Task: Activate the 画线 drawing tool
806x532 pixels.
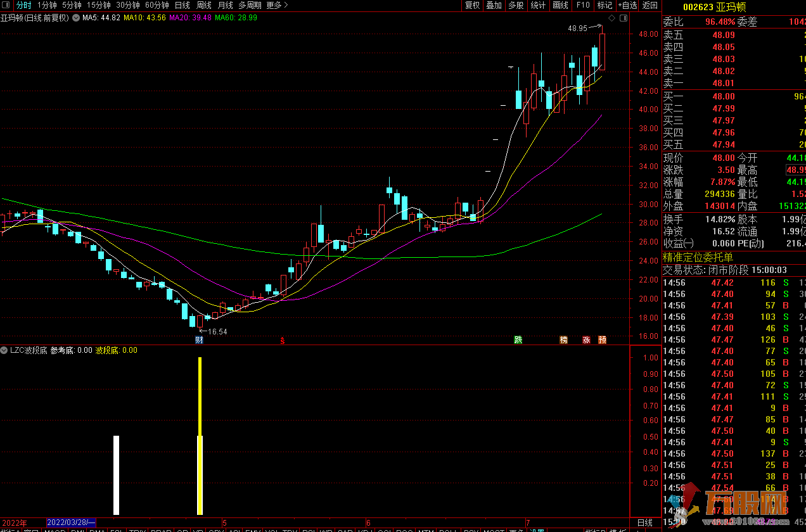Action: point(560,5)
